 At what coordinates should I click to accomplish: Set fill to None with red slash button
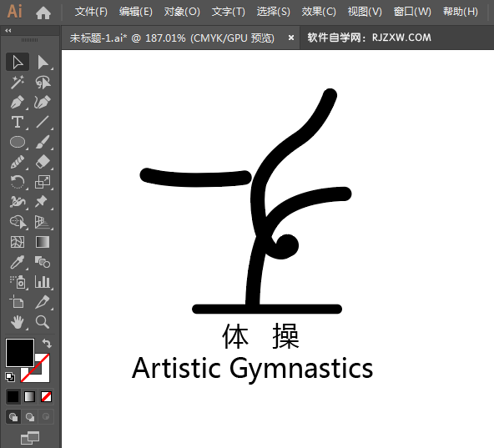point(47,396)
